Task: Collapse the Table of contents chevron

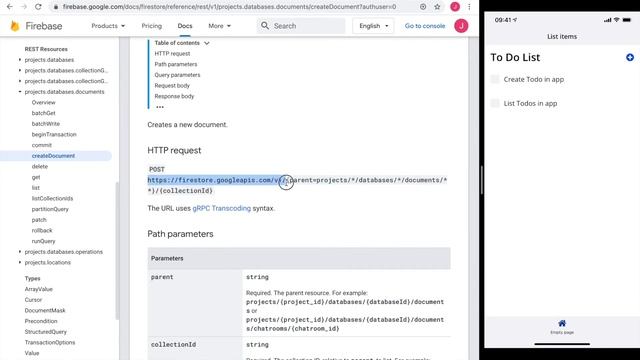Action: pyautogui.click(x=207, y=43)
